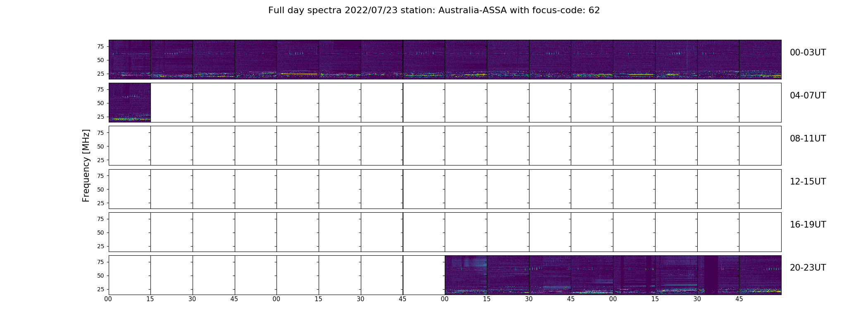Click the '25' tick label of the 00-03UT row
This screenshot has height=331, width=868.
pos(100,74)
